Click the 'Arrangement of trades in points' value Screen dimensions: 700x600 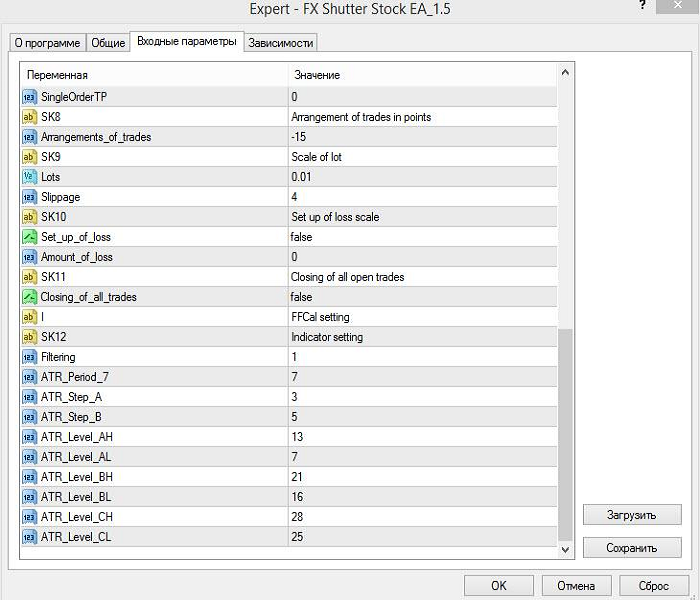click(x=361, y=117)
